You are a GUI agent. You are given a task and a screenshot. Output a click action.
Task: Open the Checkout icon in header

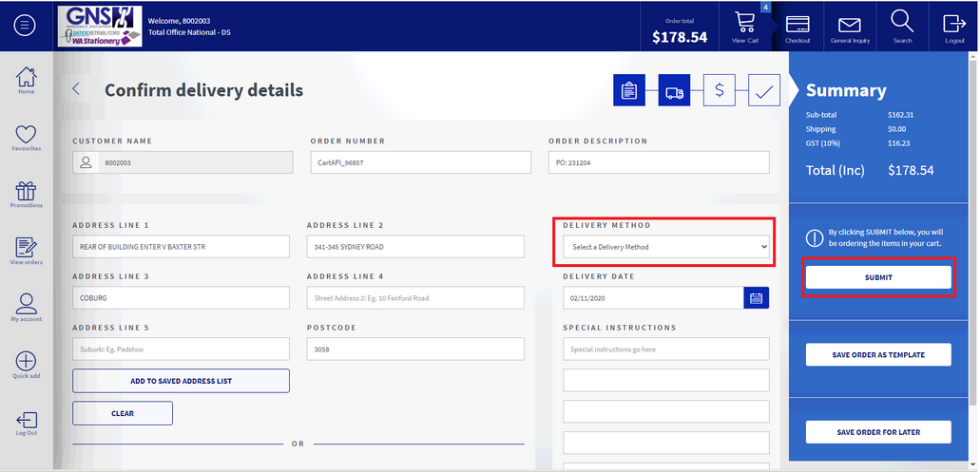[797, 26]
